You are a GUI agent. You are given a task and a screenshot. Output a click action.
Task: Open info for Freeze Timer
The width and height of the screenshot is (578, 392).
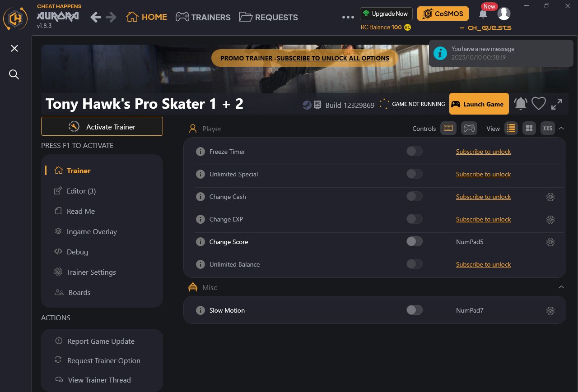point(200,152)
